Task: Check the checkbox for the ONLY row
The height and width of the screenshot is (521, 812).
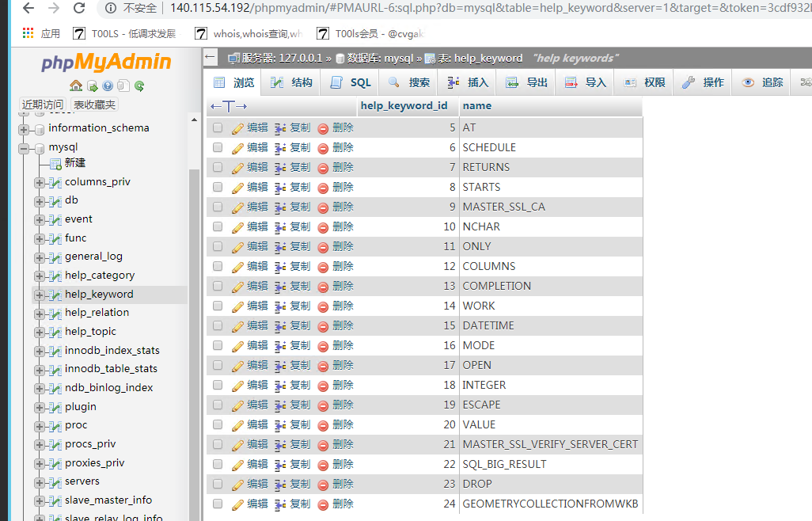Action: (x=218, y=246)
